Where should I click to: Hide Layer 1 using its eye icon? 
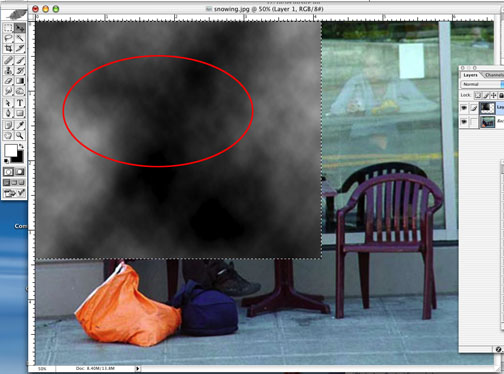[x=464, y=108]
